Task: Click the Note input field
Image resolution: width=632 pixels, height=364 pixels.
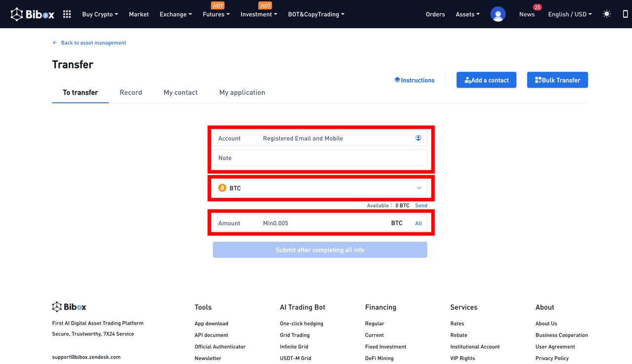Action: 320,158
